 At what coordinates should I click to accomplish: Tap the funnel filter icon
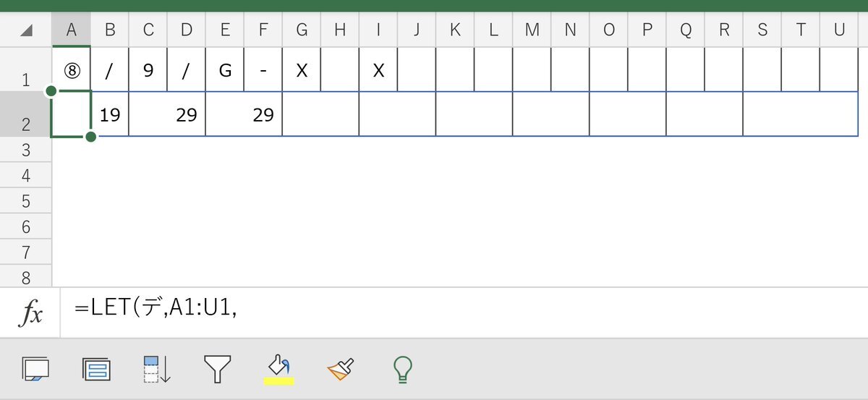click(217, 370)
